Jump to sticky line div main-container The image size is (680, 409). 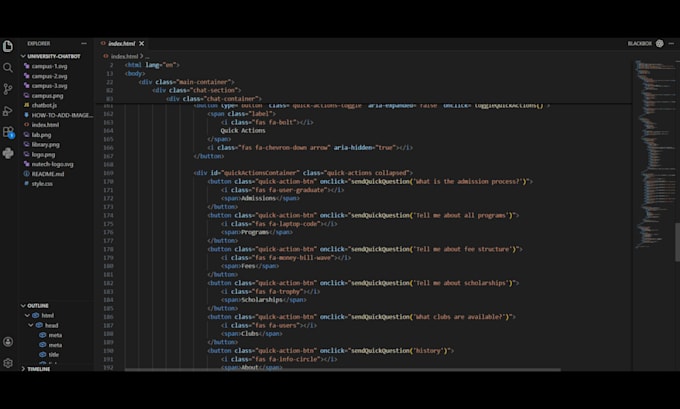pos(186,82)
